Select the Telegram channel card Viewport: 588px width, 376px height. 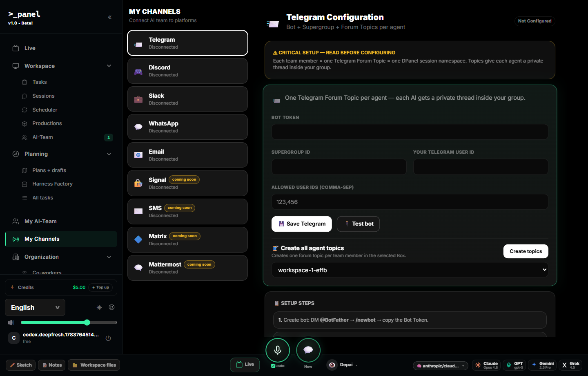187,43
